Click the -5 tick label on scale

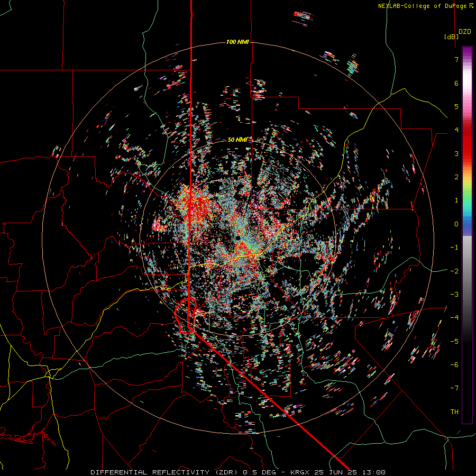(454, 342)
